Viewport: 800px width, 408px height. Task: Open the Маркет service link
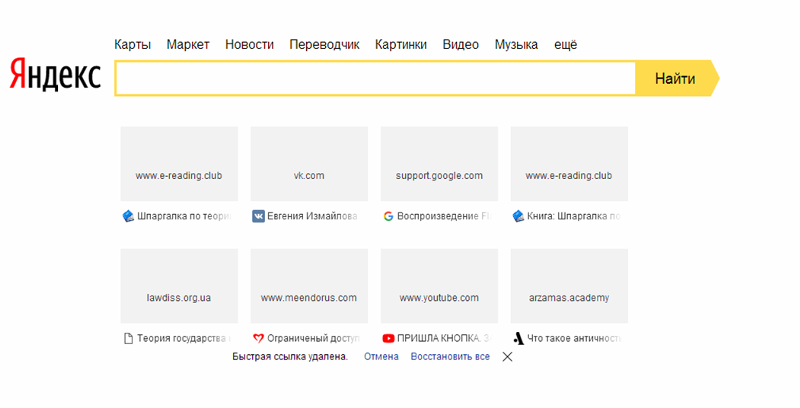[188, 45]
